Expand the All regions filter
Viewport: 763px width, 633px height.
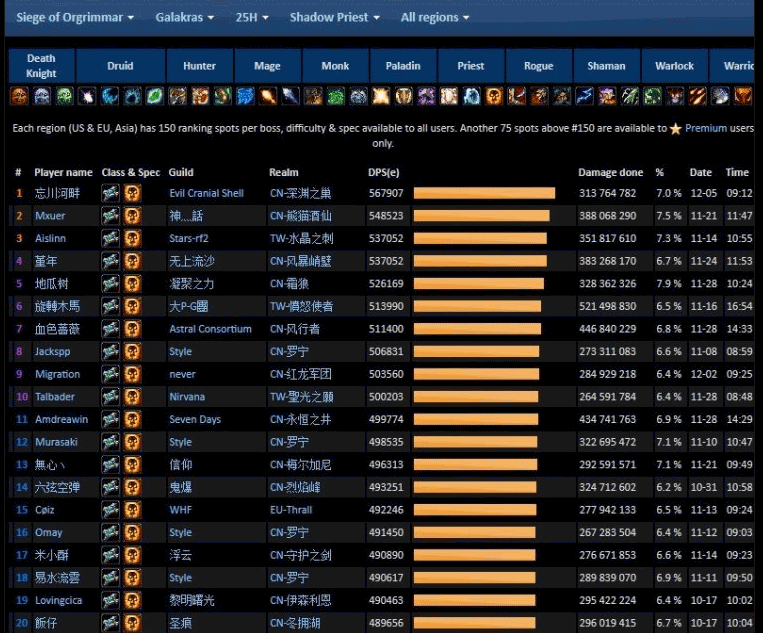point(435,17)
